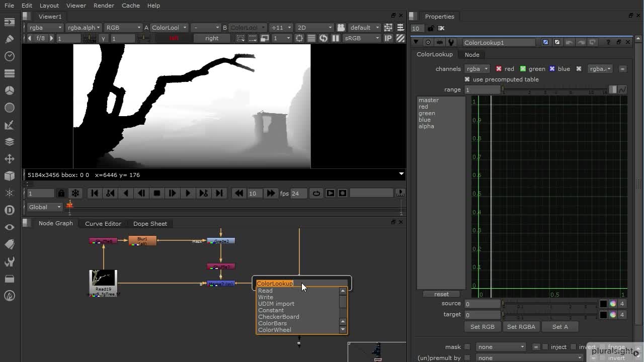Click the viewer freeze snowflake icon
The height and width of the screenshot is (362, 644).
(75, 193)
